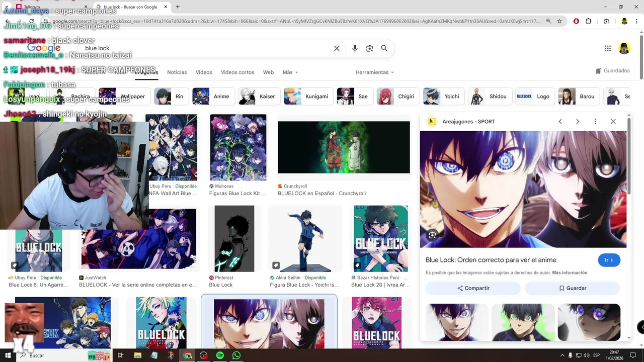The width and height of the screenshot is (644, 362).
Task: Filter images by the Anime chip
Action: (x=214, y=97)
